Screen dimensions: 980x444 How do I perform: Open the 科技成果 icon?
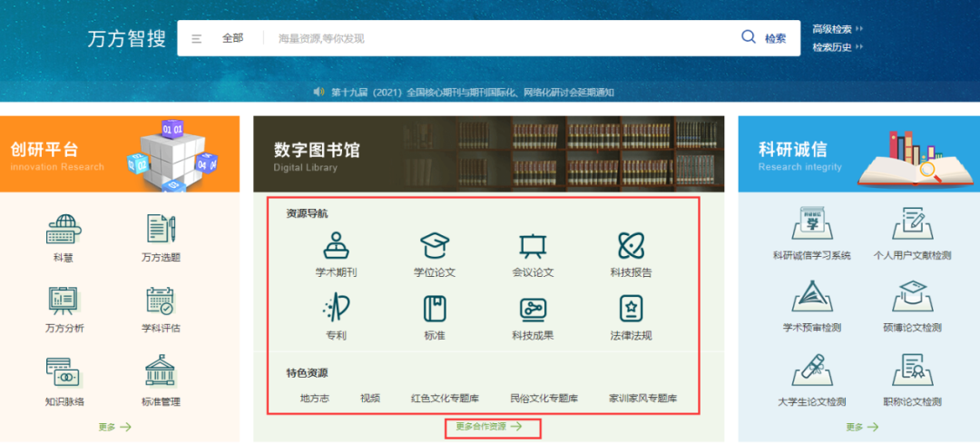coord(533,309)
